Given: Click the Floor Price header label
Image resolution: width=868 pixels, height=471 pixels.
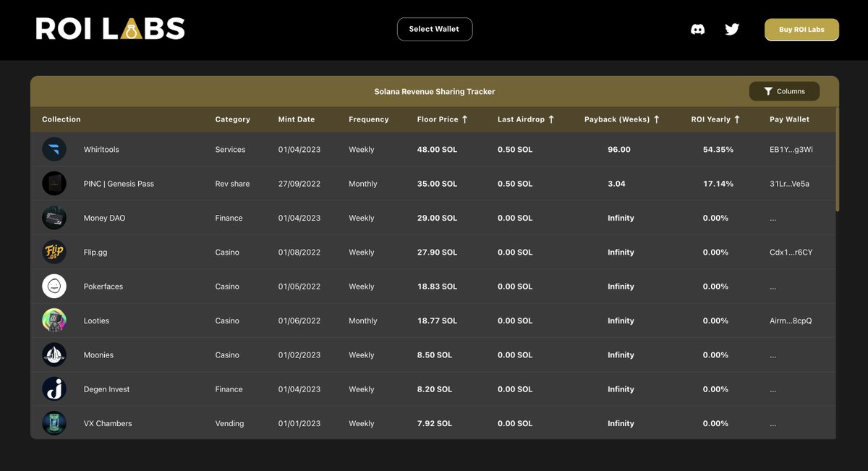Looking at the screenshot, I should pyautogui.click(x=438, y=119).
